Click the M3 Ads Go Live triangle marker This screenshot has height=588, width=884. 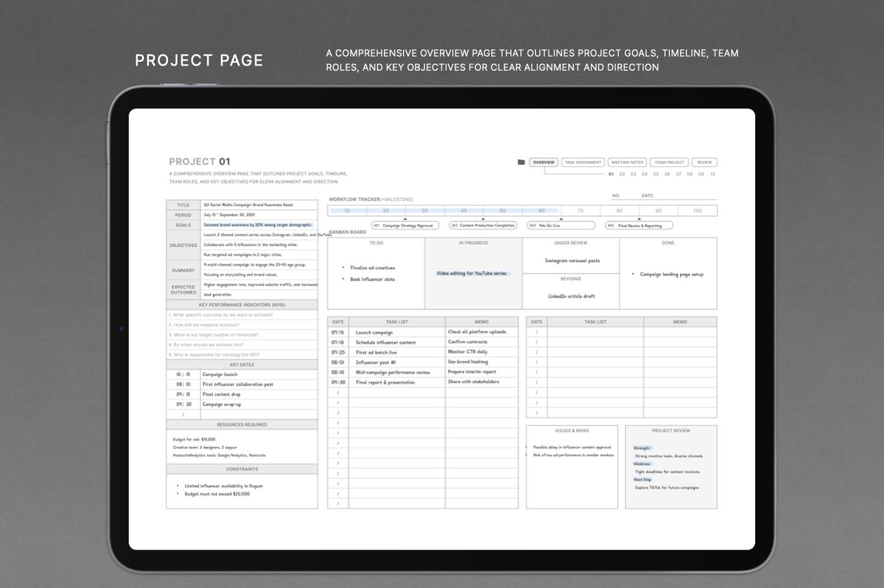pos(561,219)
